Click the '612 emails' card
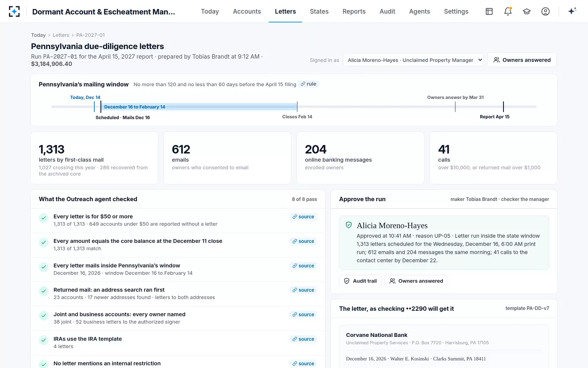Image resolution: width=588 pixels, height=368 pixels. (227, 158)
